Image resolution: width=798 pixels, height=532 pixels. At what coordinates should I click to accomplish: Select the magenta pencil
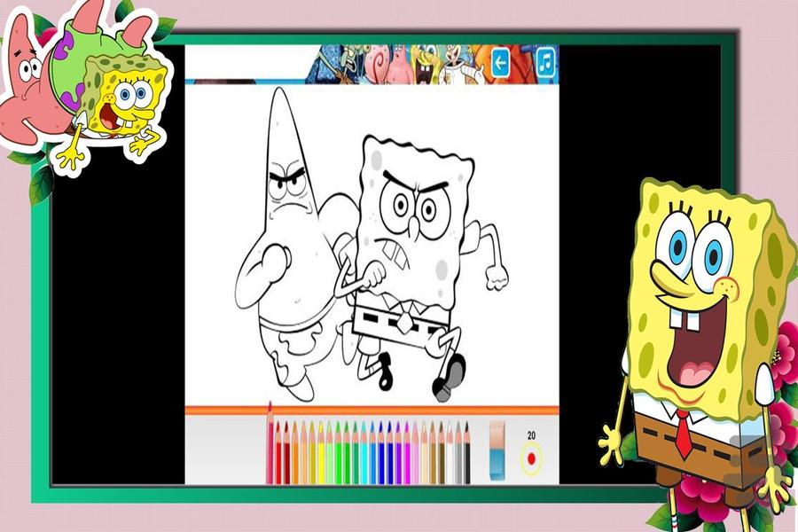(x=407, y=453)
